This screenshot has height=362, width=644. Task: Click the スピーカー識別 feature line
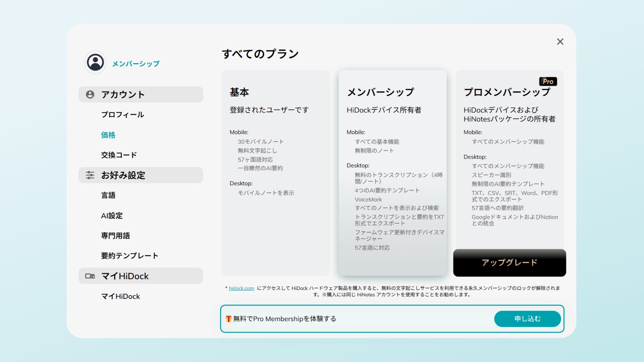(x=491, y=175)
